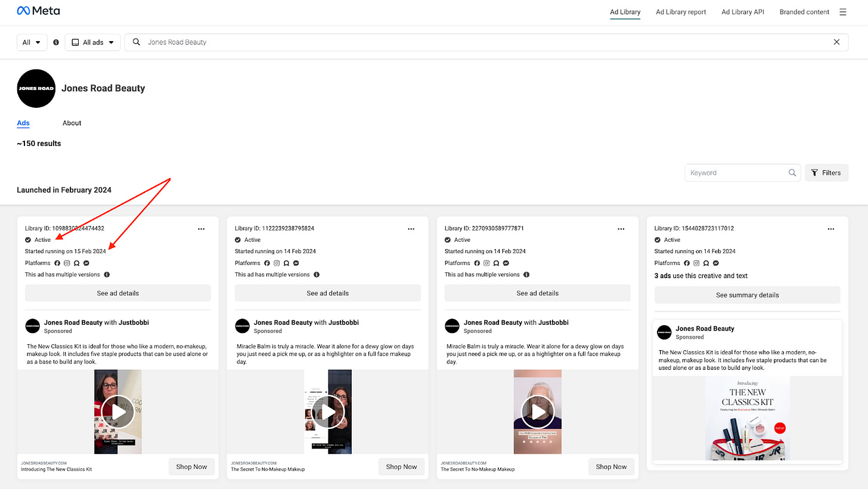The height and width of the screenshot is (489, 868).
Task: Click Shop Now on ad 1122239238795824
Action: click(402, 467)
